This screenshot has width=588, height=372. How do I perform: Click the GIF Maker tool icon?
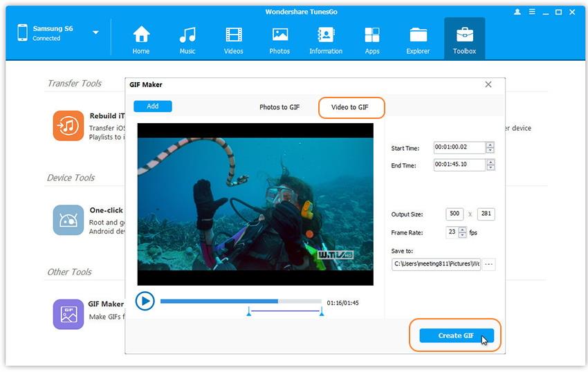pos(68,314)
